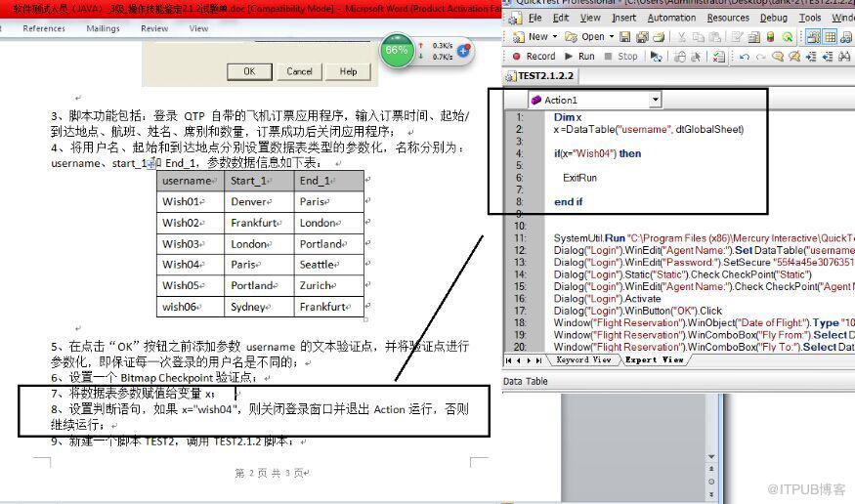Image resolution: width=855 pixels, height=504 pixels.
Task: Click the Cut scissors icon
Action: click(682, 36)
